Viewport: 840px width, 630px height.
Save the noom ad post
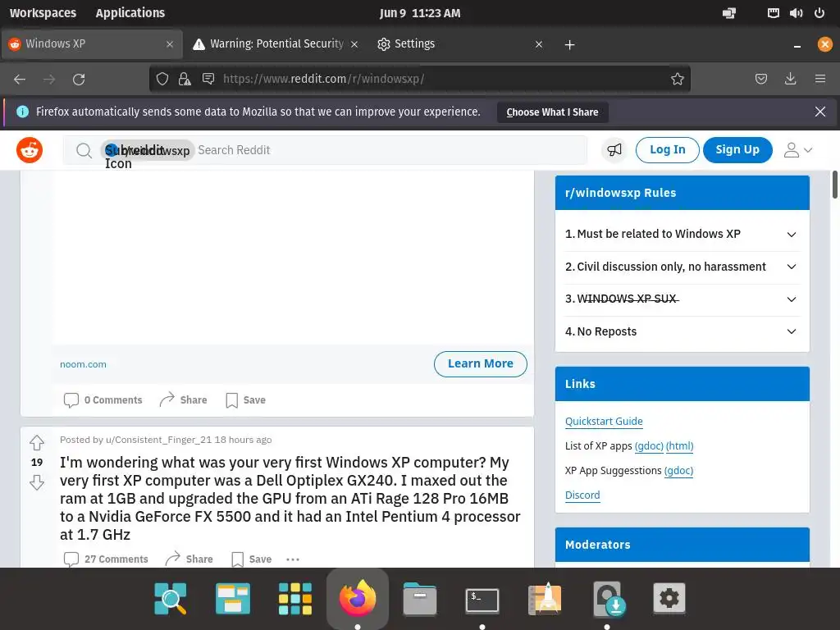tap(246, 400)
